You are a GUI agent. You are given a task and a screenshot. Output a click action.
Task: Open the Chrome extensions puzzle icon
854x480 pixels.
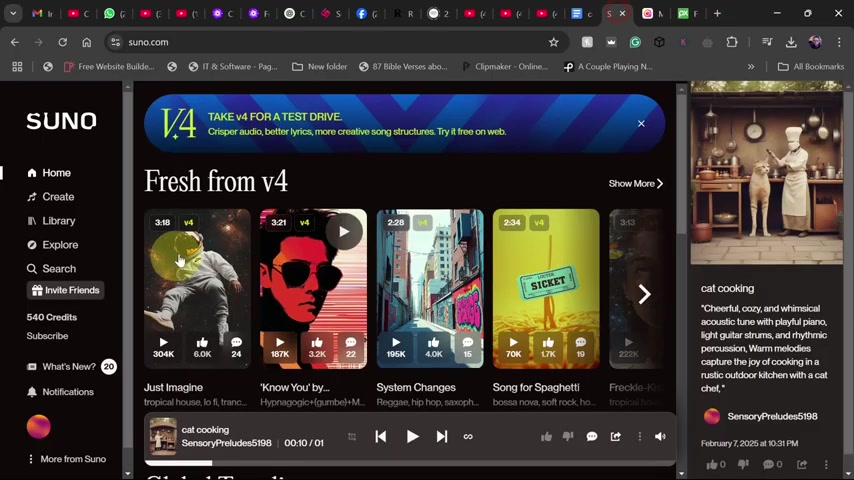pos(731,42)
